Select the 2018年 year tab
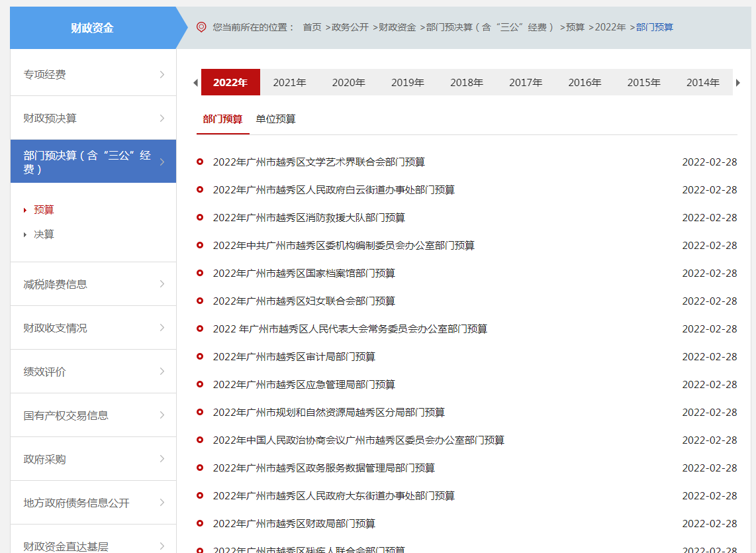Viewport: 756px width, 553px height. tap(467, 83)
